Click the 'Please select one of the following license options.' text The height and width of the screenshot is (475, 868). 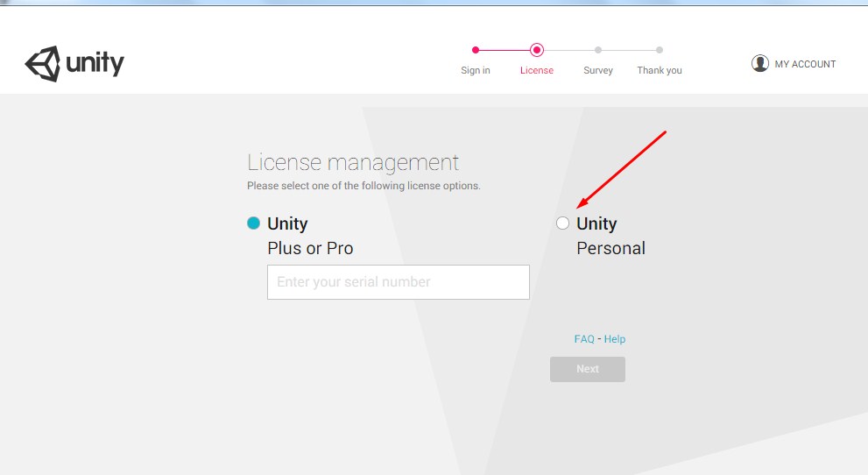tap(363, 186)
